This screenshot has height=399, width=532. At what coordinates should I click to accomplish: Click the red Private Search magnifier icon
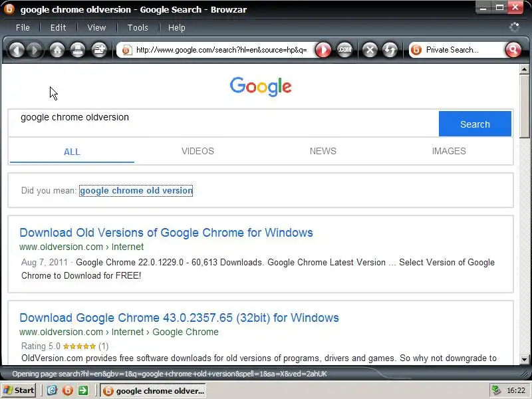coord(513,51)
